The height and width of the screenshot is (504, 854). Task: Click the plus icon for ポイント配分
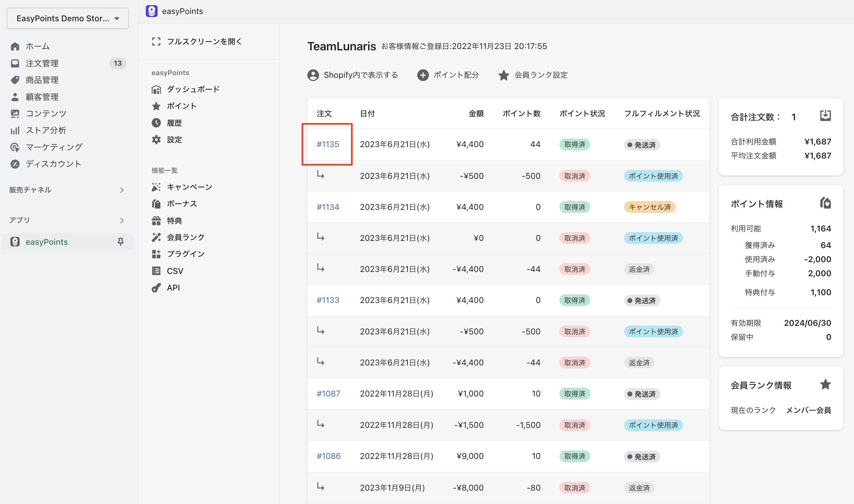tap(422, 75)
